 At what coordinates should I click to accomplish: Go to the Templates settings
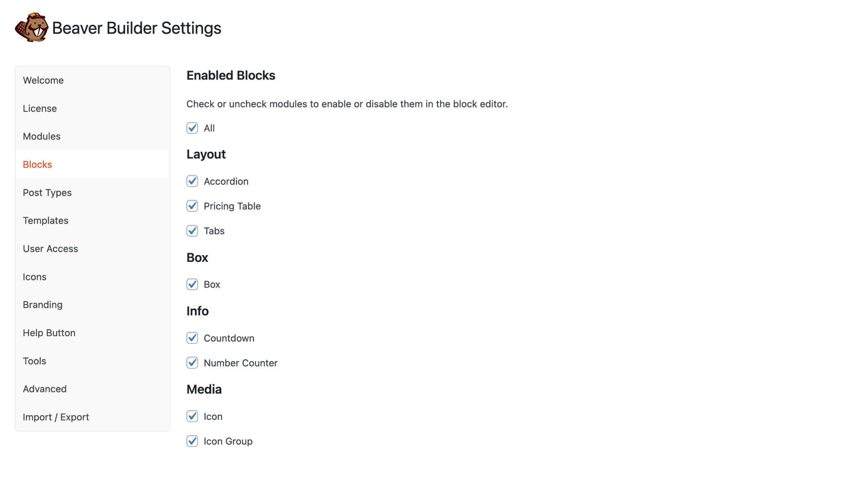click(45, 221)
